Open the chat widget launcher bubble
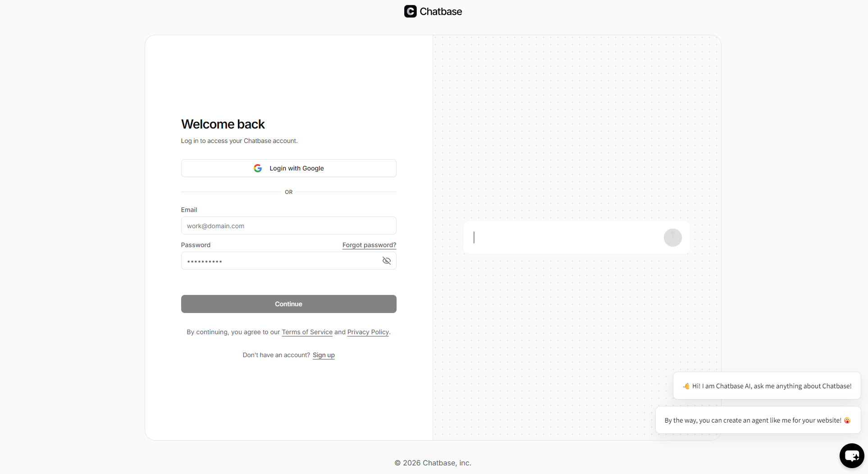Screen dimensions: 868x474 click(x=851, y=456)
